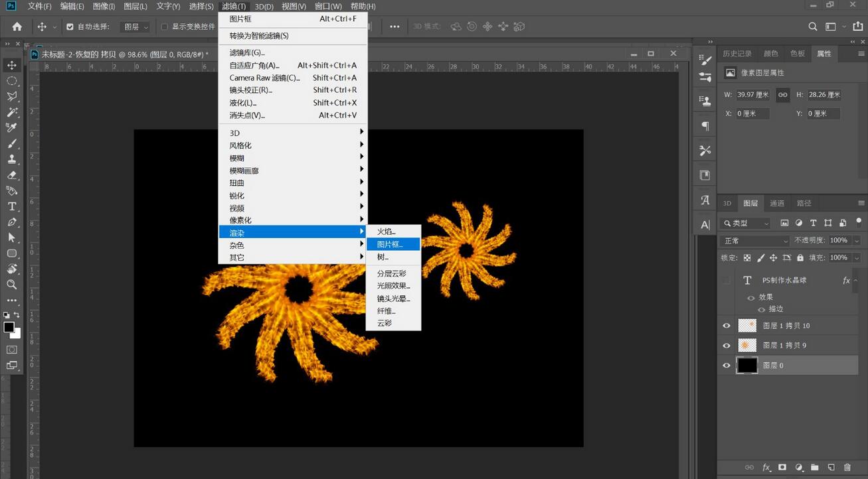Open the 文件(F) menu
This screenshot has height=479, width=868.
pyautogui.click(x=39, y=7)
